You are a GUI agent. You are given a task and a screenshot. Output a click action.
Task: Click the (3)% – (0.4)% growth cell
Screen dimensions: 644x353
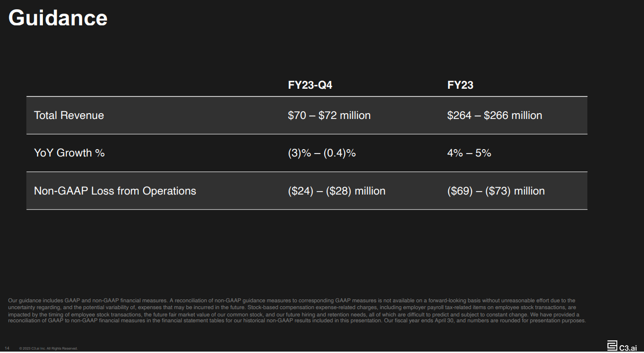[322, 153]
